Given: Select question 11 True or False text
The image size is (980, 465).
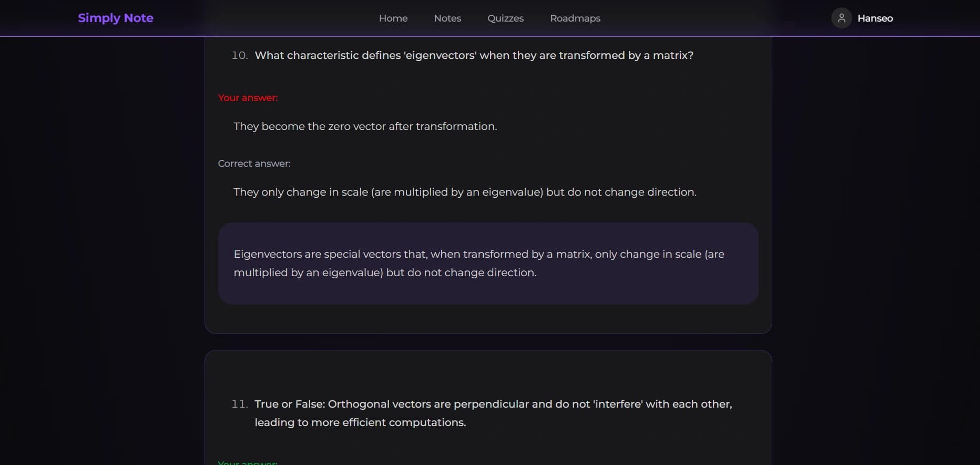Looking at the screenshot, I should pyautogui.click(x=493, y=404).
